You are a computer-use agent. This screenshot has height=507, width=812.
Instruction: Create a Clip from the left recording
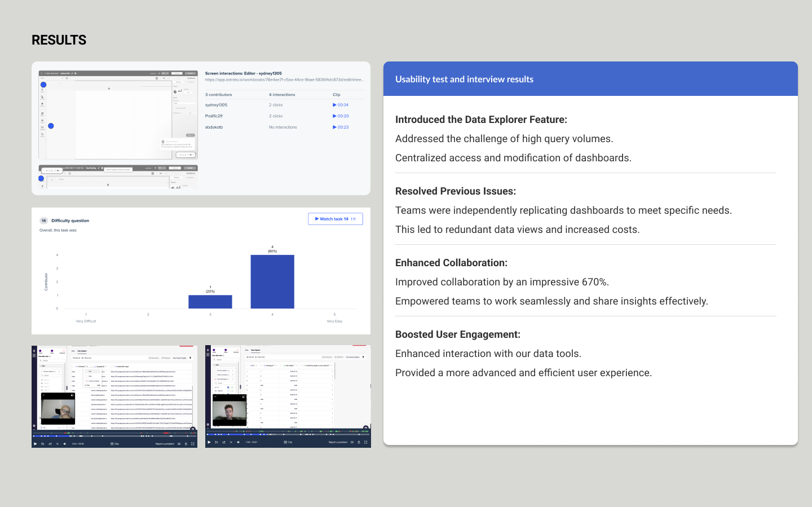tap(114, 444)
